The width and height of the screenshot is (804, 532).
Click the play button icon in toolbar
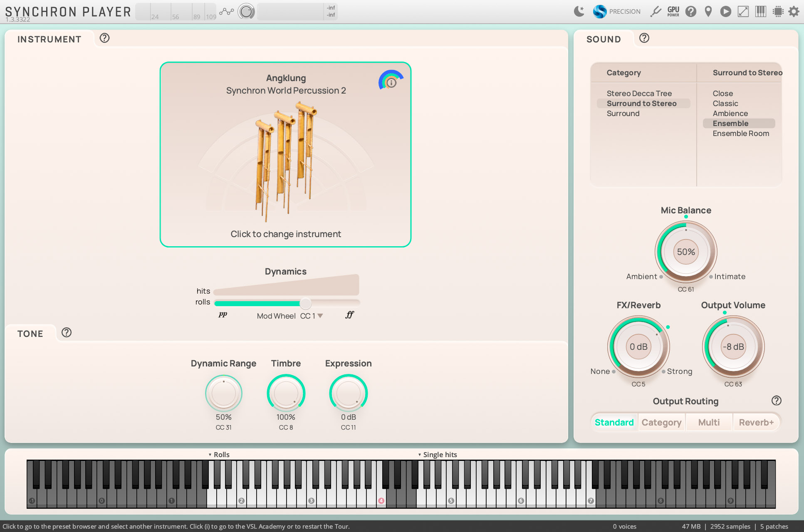coord(725,11)
